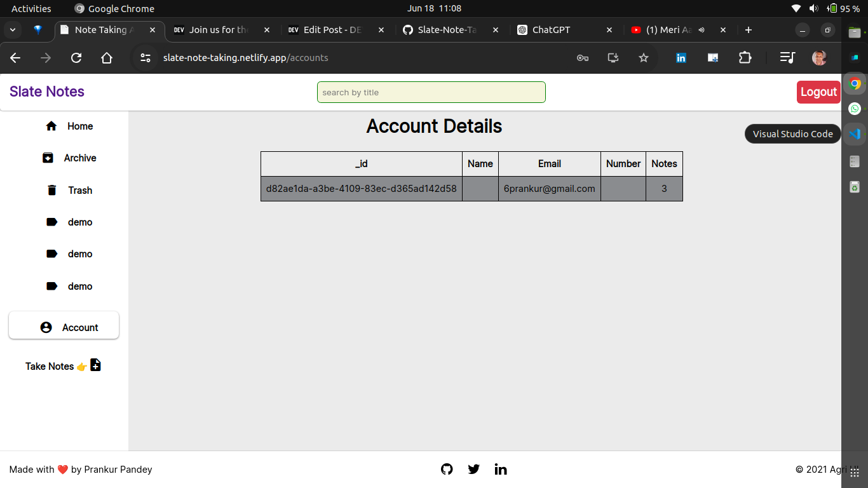Click the Logout button
This screenshot has height=488, width=868.
[818, 92]
